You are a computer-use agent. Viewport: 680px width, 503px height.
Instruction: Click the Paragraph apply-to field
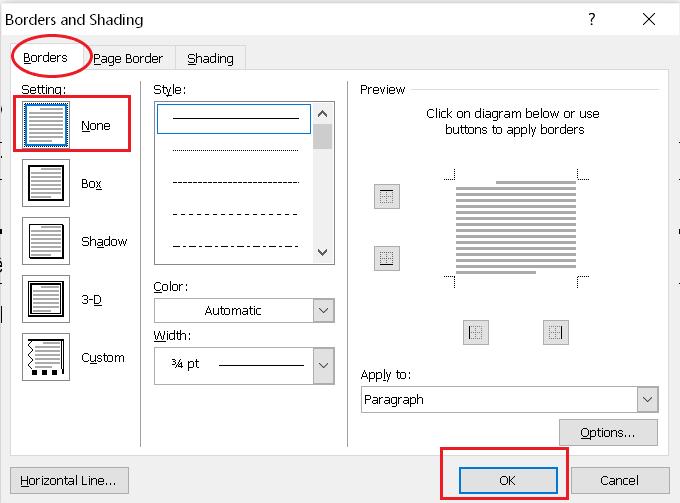click(499, 399)
